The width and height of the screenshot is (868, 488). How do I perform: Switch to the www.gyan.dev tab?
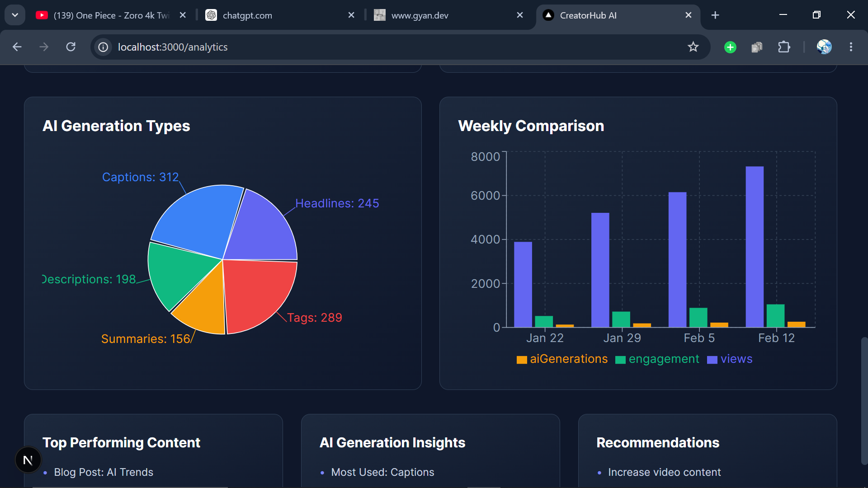pyautogui.click(x=448, y=15)
